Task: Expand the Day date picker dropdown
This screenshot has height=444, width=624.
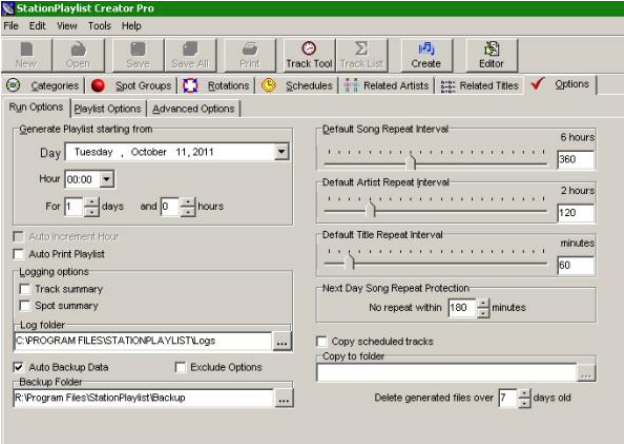Action: [x=281, y=152]
